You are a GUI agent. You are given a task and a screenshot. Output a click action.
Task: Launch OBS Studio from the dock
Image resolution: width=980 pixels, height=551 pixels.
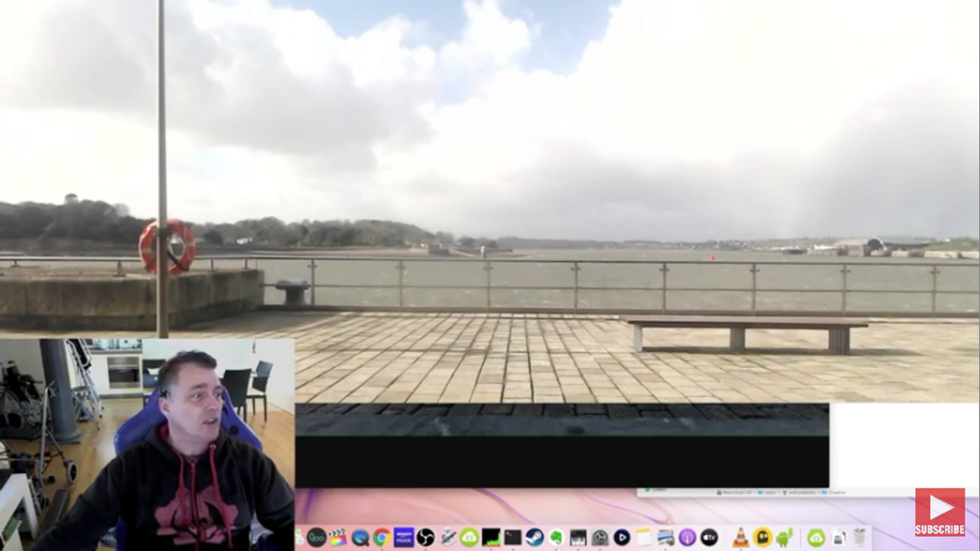(x=426, y=537)
